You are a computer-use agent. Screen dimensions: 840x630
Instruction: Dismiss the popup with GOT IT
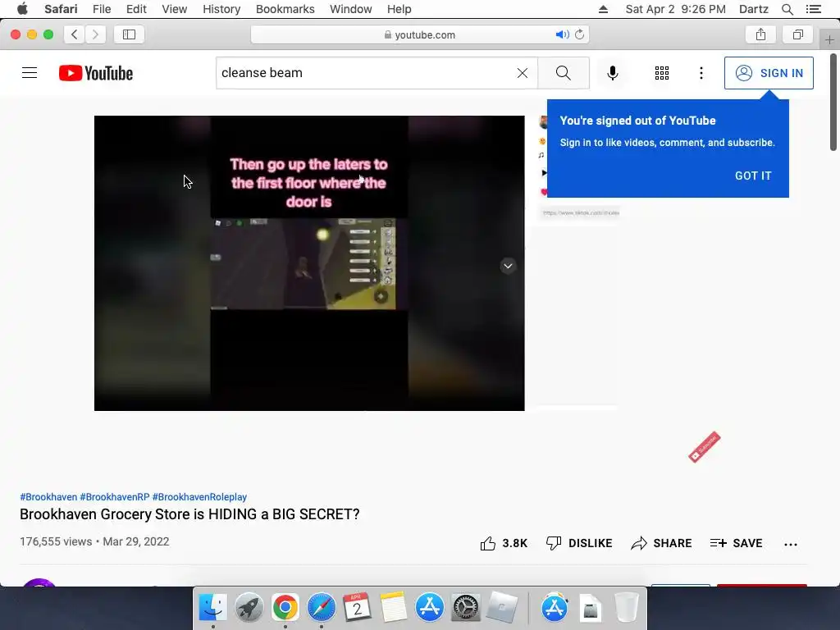(753, 176)
